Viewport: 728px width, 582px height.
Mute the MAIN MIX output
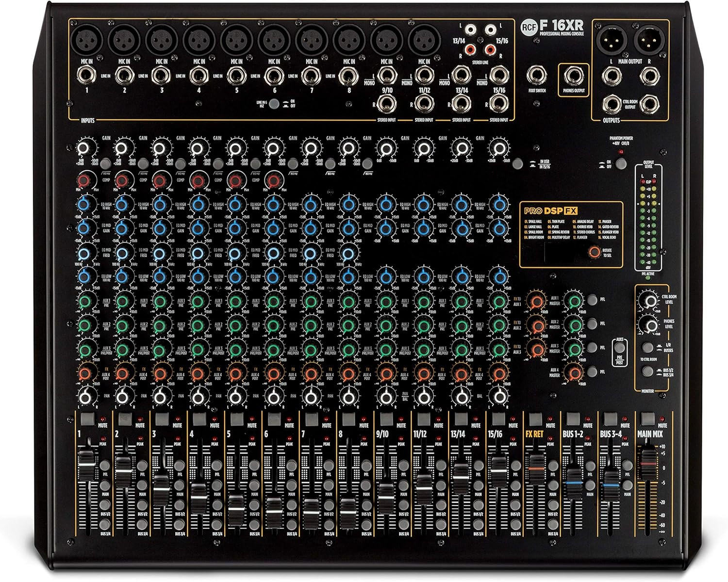(x=648, y=419)
